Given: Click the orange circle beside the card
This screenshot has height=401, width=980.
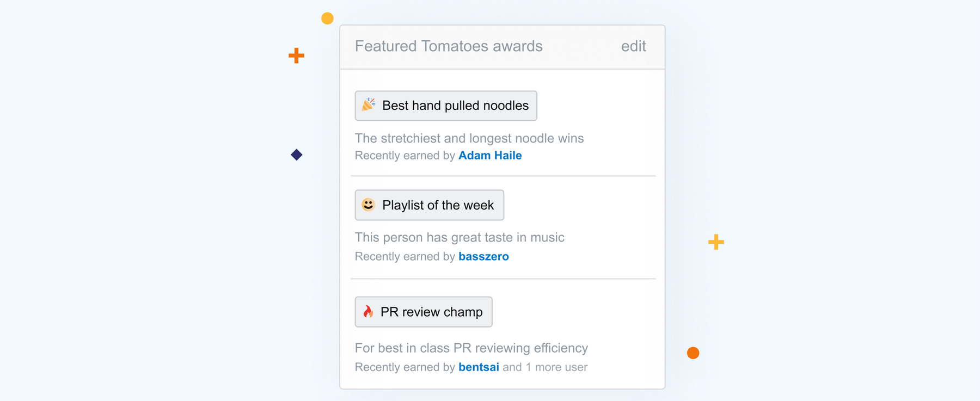Looking at the screenshot, I should [693, 353].
